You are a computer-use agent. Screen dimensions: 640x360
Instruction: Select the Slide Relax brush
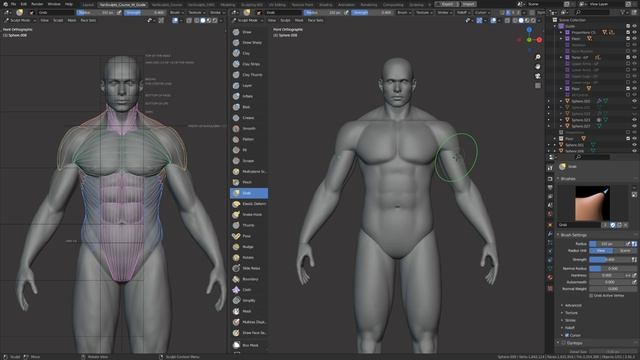(x=249, y=268)
